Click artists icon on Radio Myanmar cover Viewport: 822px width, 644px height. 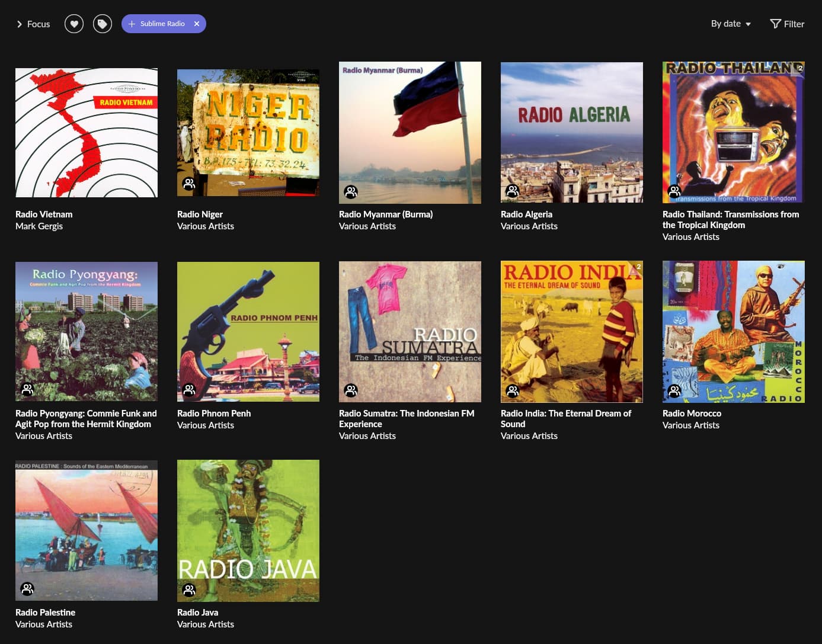point(351,191)
